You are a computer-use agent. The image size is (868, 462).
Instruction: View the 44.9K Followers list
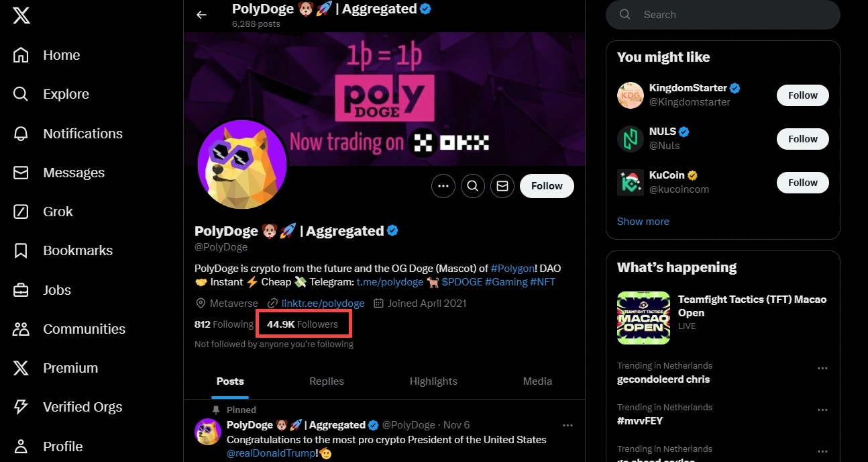click(x=303, y=324)
